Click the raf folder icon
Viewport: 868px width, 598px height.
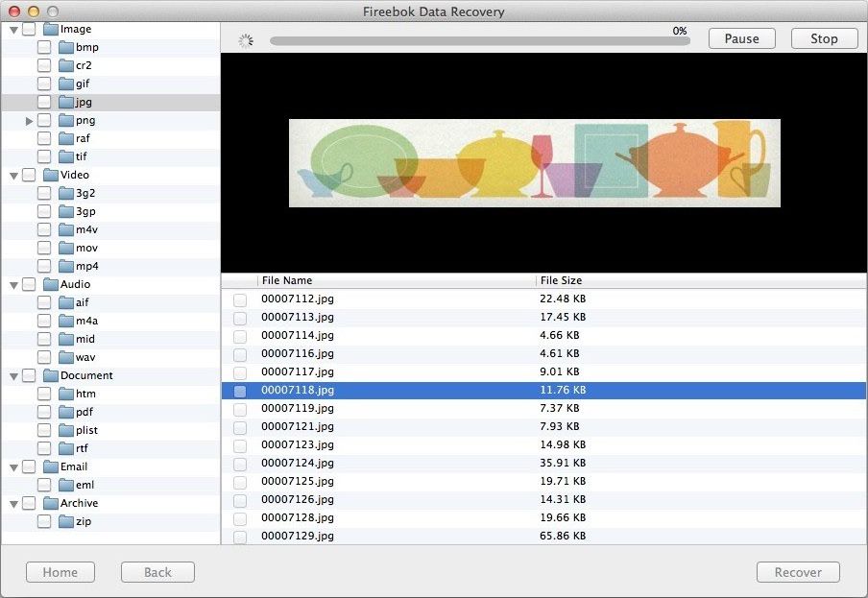tap(66, 139)
